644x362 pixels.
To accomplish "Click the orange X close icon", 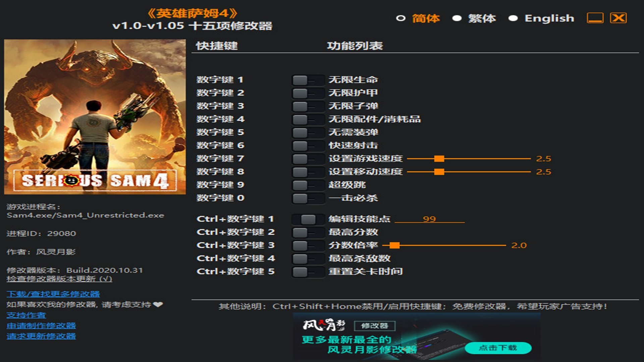I will [x=618, y=18].
